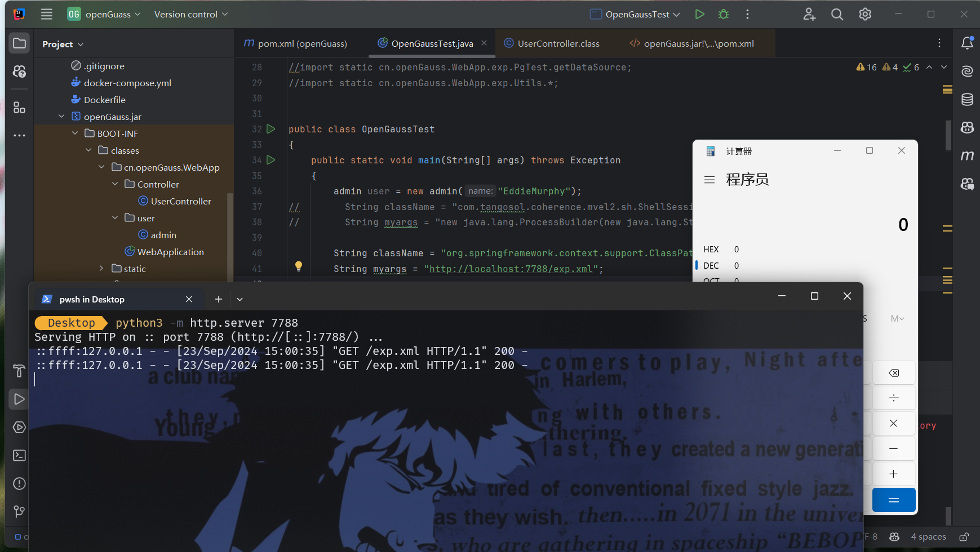The image size is (980, 552).
Task: Collapse the BOOT-INF folder
Action: coord(75,133)
